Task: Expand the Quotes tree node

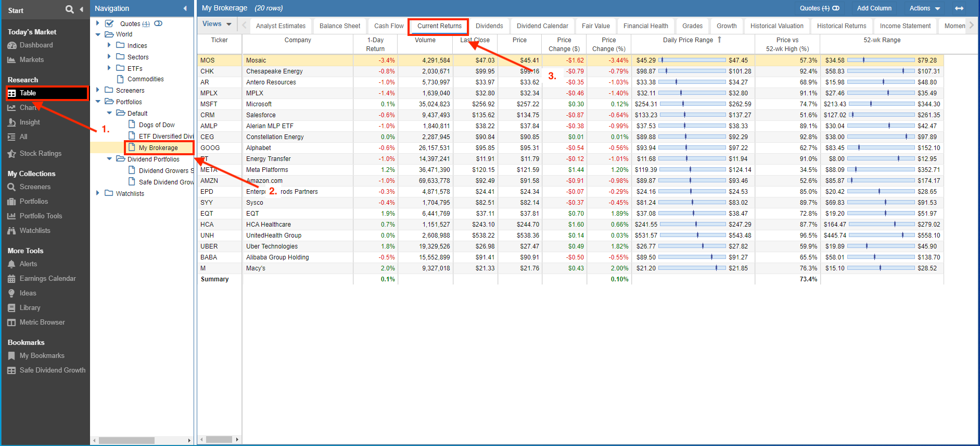Action: click(98, 23)
